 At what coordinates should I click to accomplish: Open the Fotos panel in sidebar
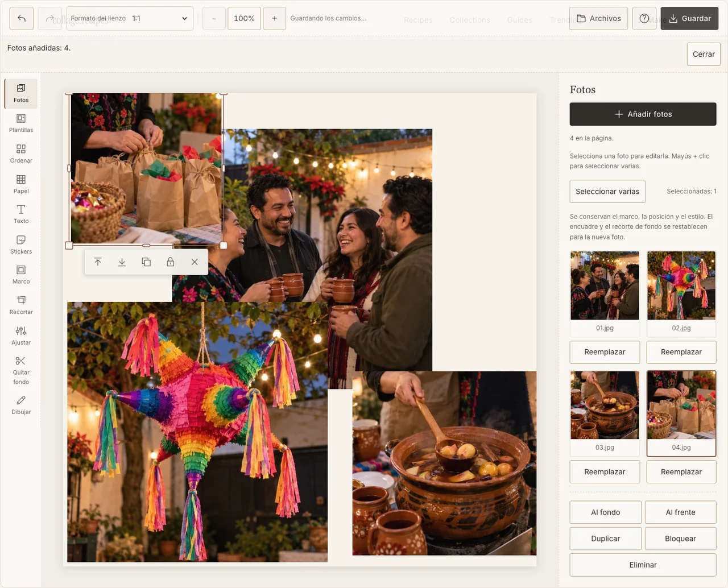[21, 93]
